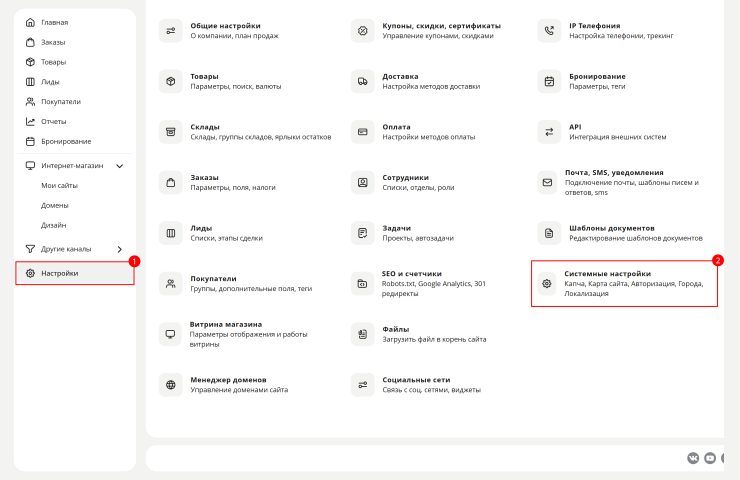The width and height of the screenshot is (740, 480).
Task: Click the Товары settings cube icon tile
Action: [x=171, y=82]
